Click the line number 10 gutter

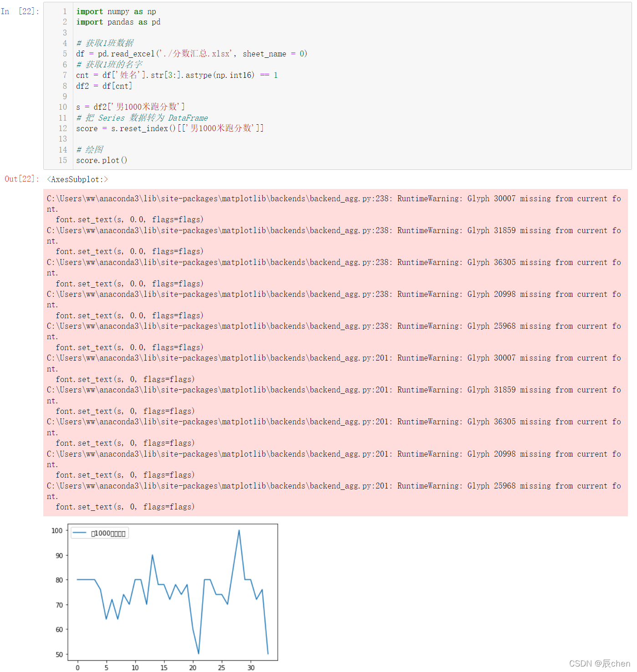pos(63,107)
